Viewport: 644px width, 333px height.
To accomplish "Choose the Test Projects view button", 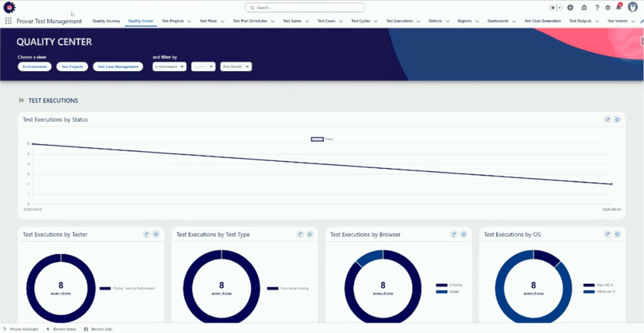I will tap(72, 67).
